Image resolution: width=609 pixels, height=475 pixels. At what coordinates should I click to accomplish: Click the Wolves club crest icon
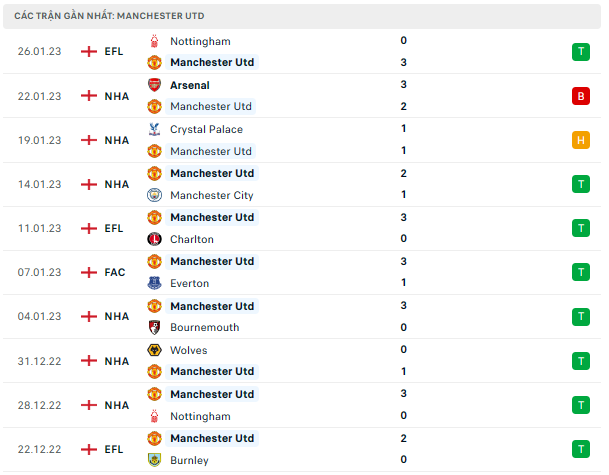(x=154, y=350)
